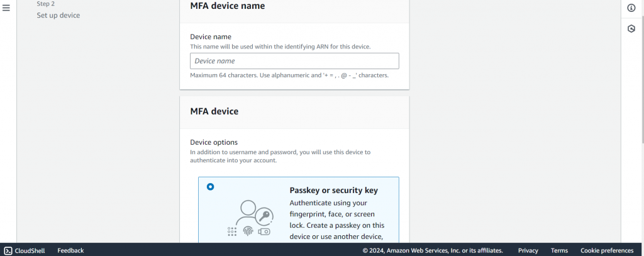Open the info help panel icon
Image resolution: width=644 pixels, height=256 pixels.
click(631, 8)
